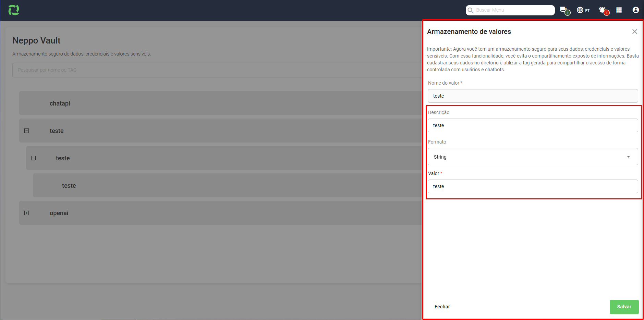Select the innermost teste item without expander
This screenshot has height=320, width=644.
227,185
